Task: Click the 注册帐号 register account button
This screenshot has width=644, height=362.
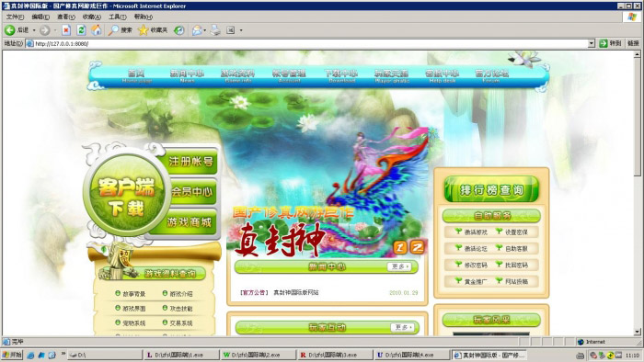Action: click(190, 161)
